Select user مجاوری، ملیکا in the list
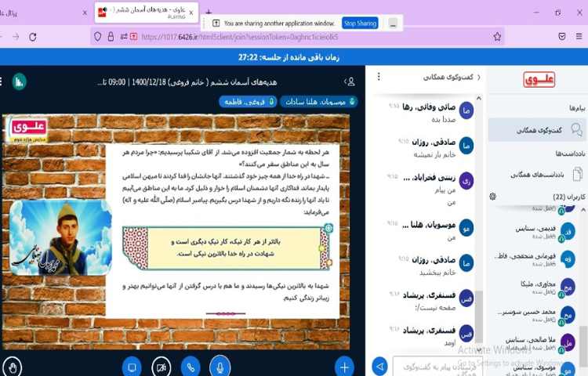 pos(547,287)
